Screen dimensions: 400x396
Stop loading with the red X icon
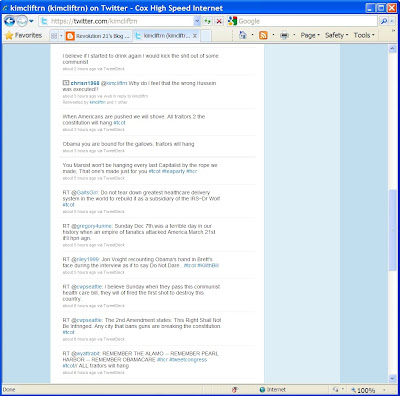point(219,21)
